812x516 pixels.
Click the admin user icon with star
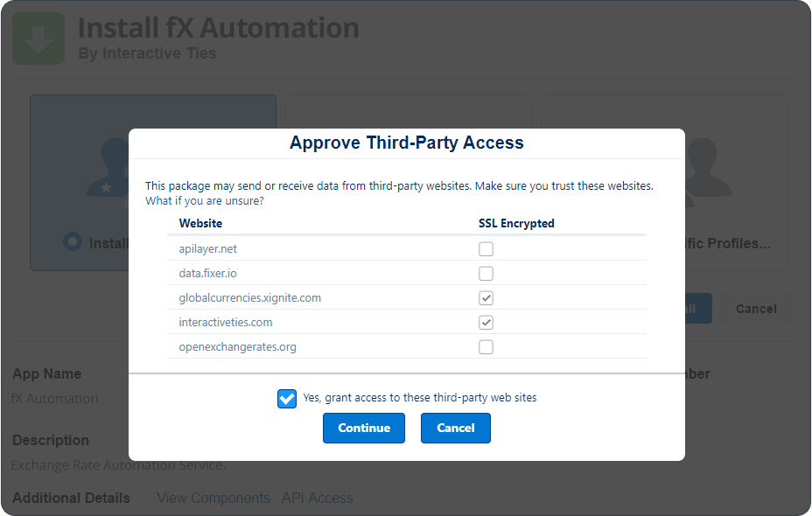coord(108,167)
